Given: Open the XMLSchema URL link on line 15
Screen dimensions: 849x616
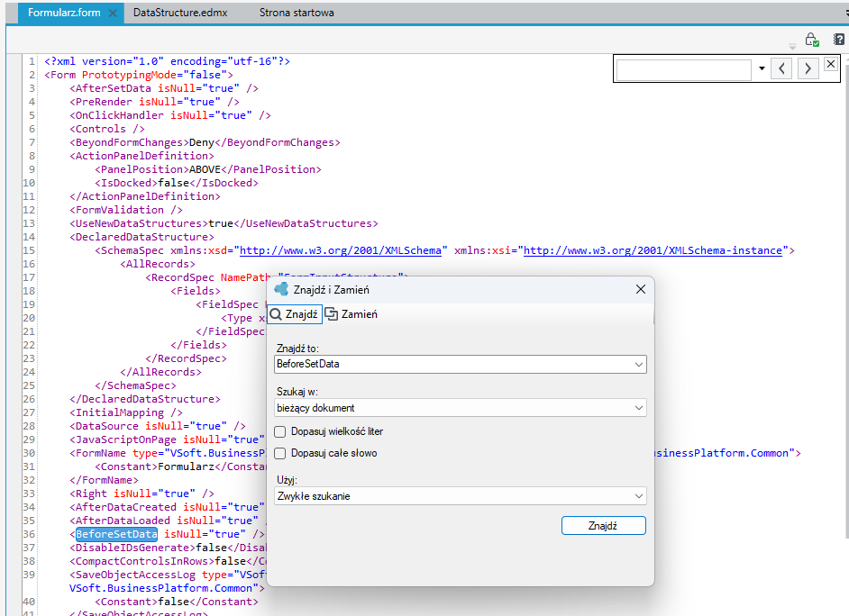Looking at the screenshot, I should 341,250.
